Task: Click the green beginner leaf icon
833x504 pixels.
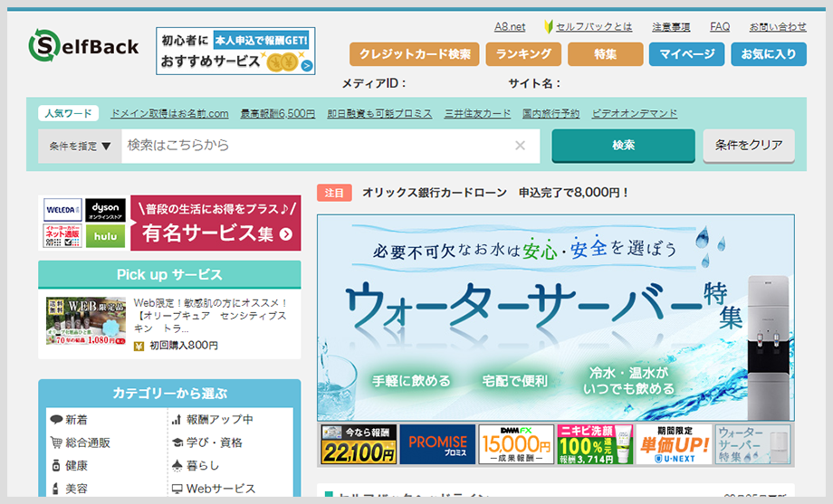Action: point(549,26)
